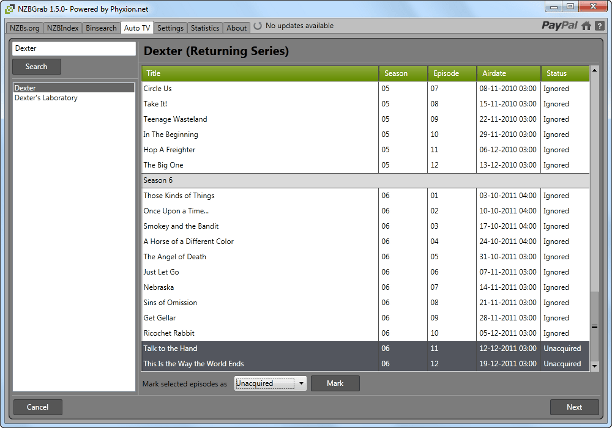The width and height of the screenshot is (612, 428).
Task: Focus the show search input field
Action: click(x=74, y=48)
